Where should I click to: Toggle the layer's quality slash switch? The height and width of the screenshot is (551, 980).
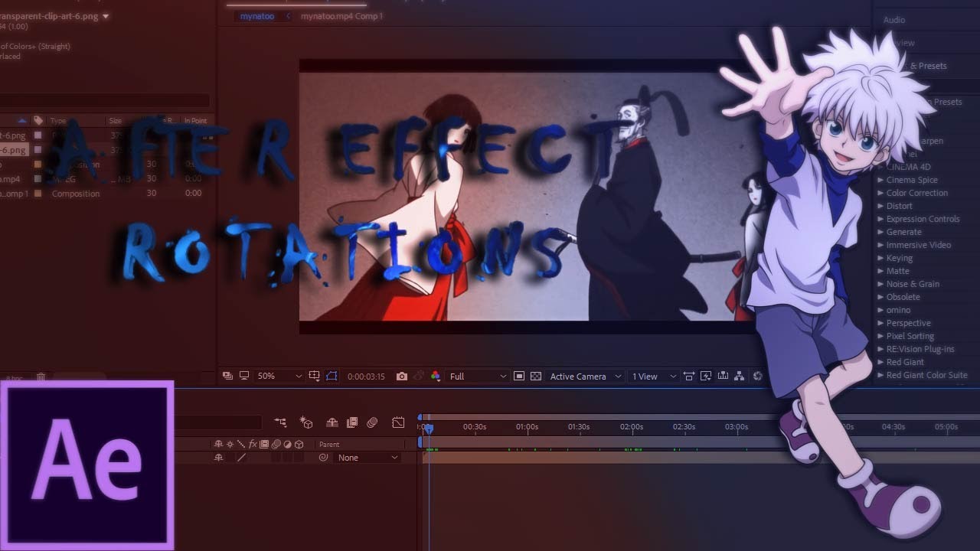[241, 458]
